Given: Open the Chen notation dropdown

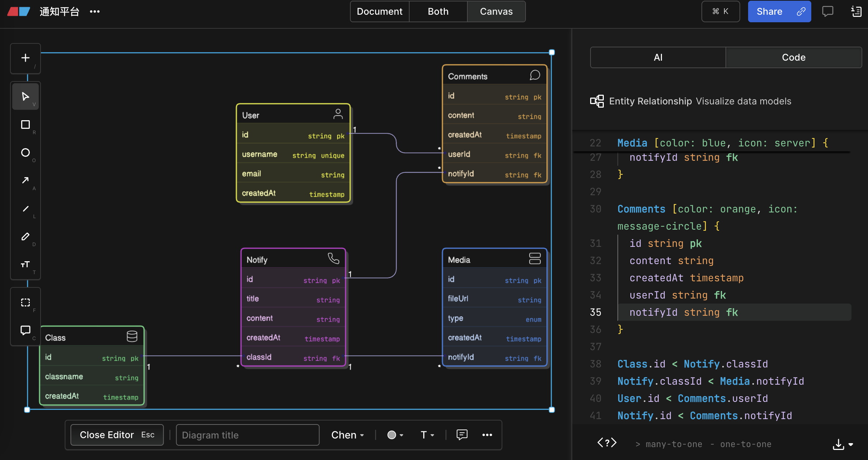Looking at the screenshot, I should pyautogui.click(x=347, y=435).
